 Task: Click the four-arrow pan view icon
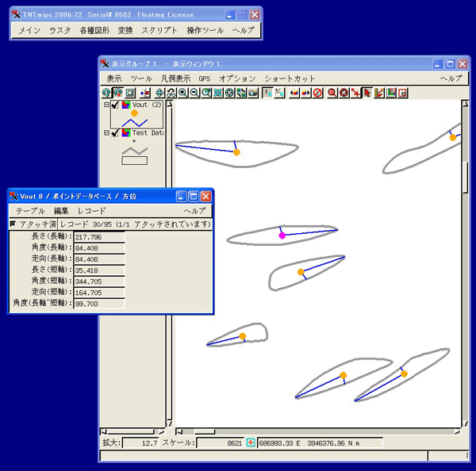coord(159,93)
